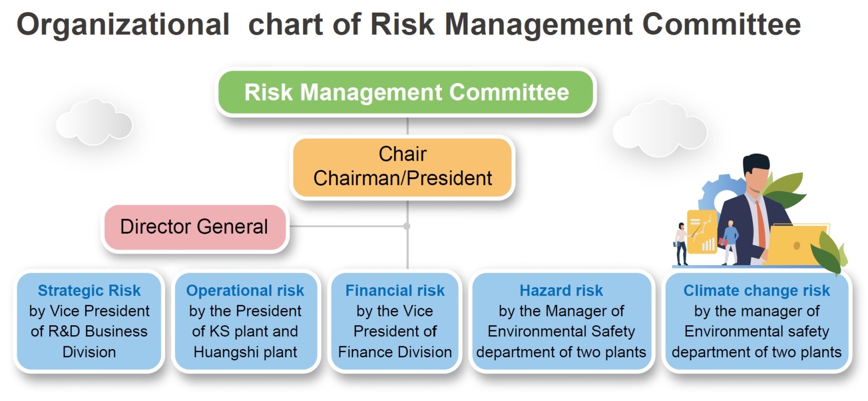Click the orange tie on the businessman
Viewport: 868px width, 401px height.
[x=761, y=223]
